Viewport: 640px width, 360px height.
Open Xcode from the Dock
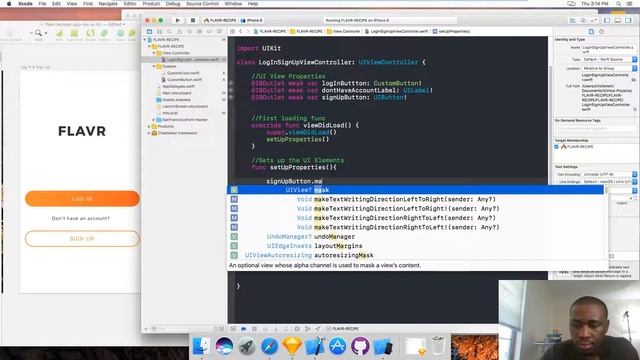(x=315, y=347)
